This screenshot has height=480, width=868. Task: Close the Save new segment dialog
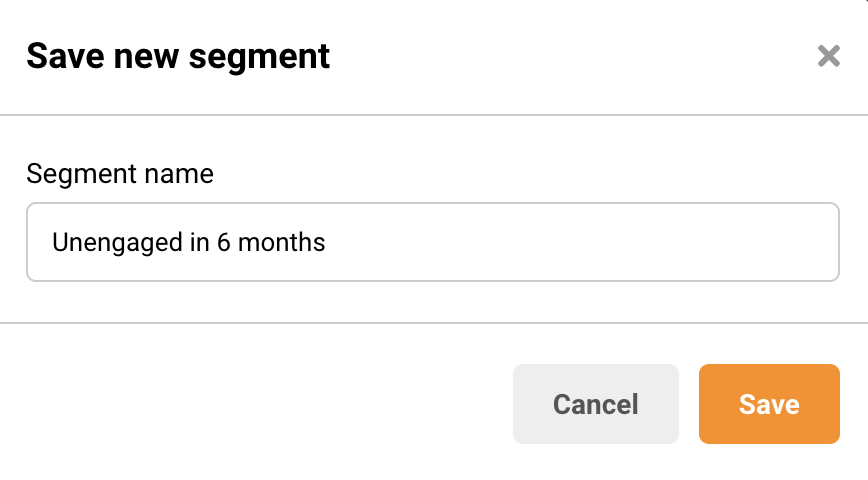[x=828, y=56]
